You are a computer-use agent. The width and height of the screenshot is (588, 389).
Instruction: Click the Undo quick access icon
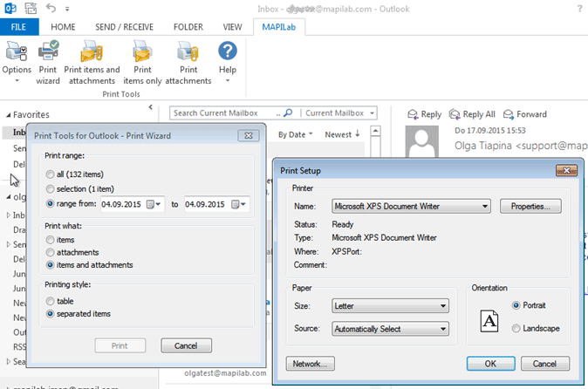51,8
